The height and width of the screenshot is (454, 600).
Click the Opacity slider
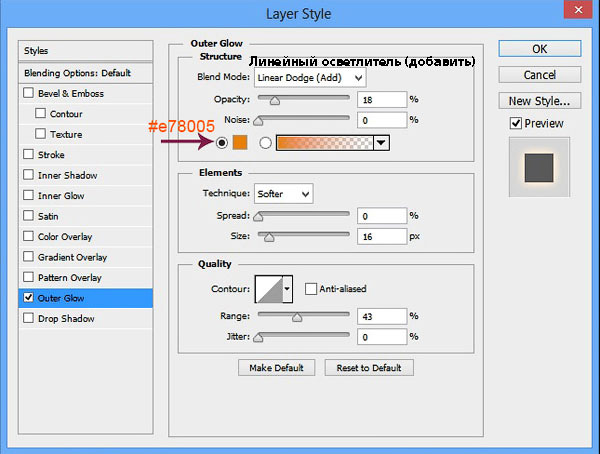pos(304,99)
